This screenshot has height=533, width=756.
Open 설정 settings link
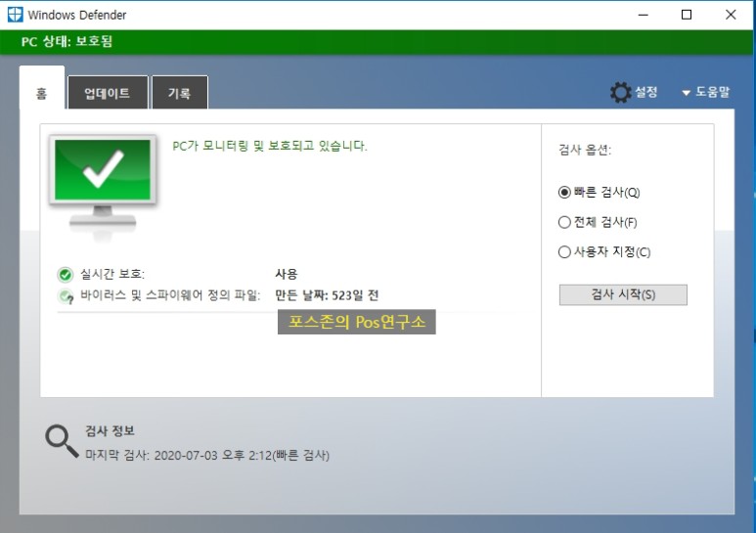click(646, 92)
